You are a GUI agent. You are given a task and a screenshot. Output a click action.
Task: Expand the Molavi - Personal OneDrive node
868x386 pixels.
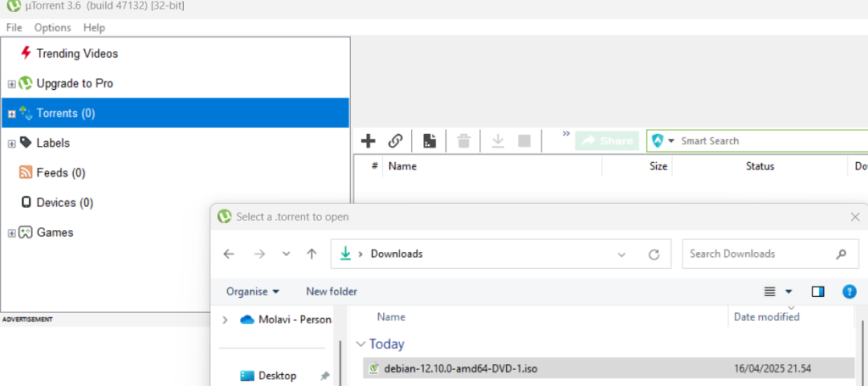click(x=225, y=320)
